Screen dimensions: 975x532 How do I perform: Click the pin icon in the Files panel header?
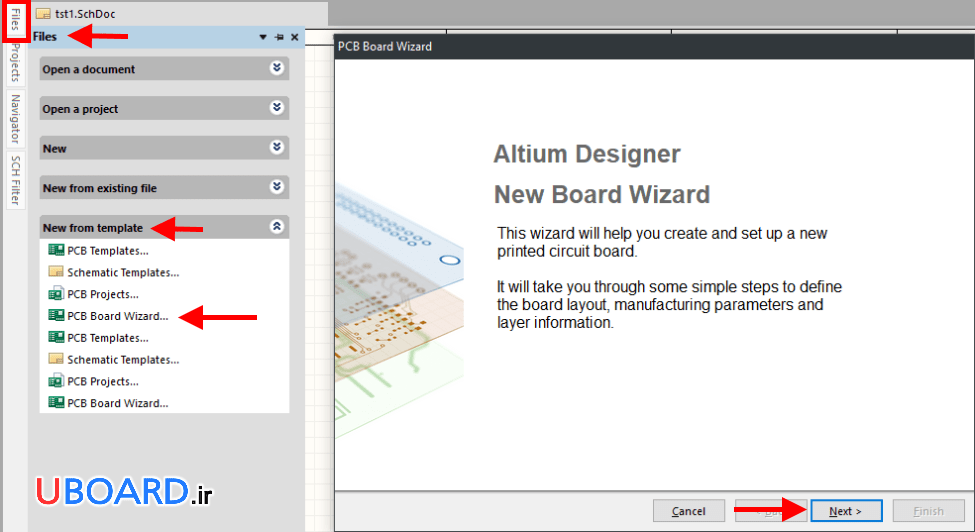pos(279,37)
